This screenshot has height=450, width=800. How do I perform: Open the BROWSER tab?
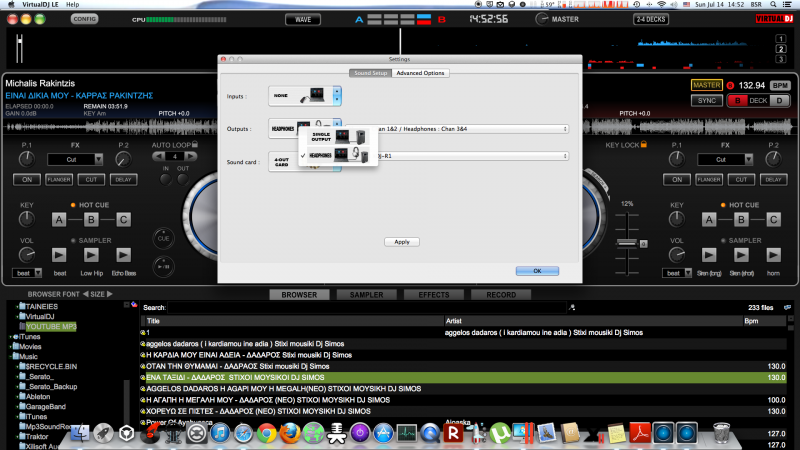299,295
